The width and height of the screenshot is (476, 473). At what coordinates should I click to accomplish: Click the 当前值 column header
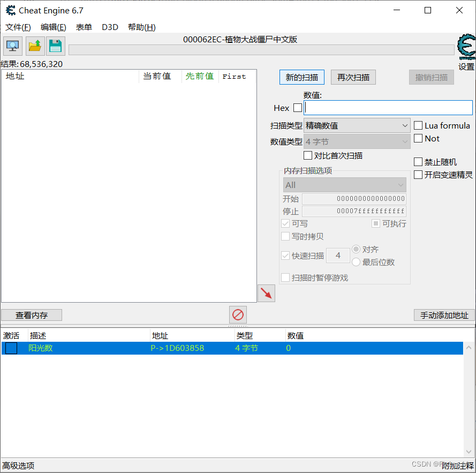160,76
